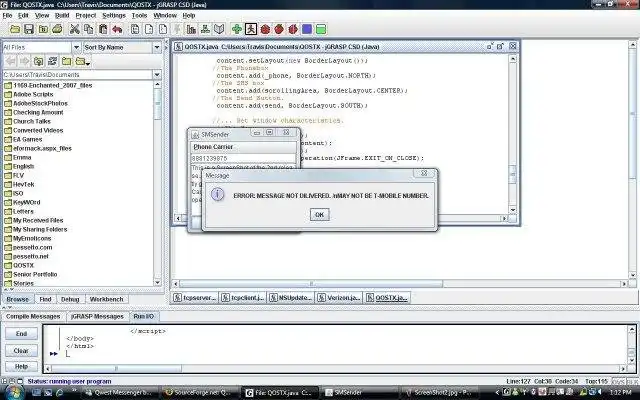This screenshot has width=640, height=400.
Task: Click Help button in Run I/O panel
Action: [x=21, y=367]
